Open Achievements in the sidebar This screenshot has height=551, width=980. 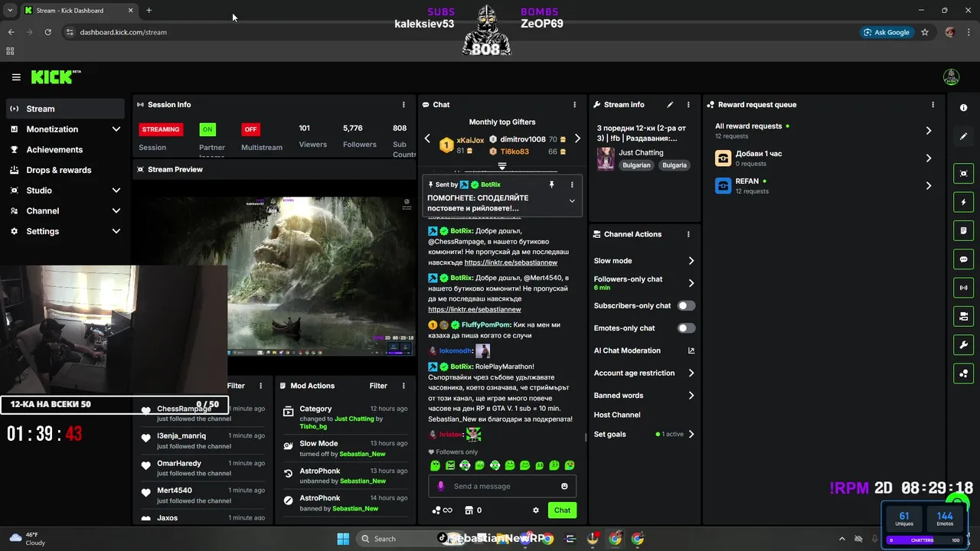pos(65,149)
